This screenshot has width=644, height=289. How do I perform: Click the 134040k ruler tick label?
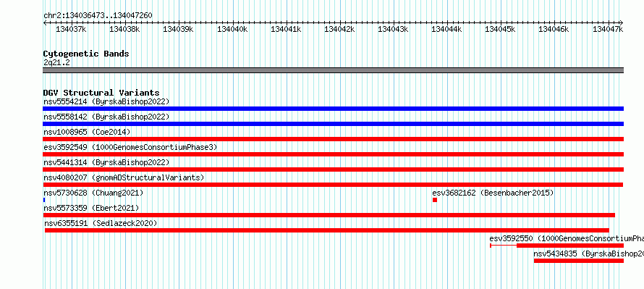[232, 29]
